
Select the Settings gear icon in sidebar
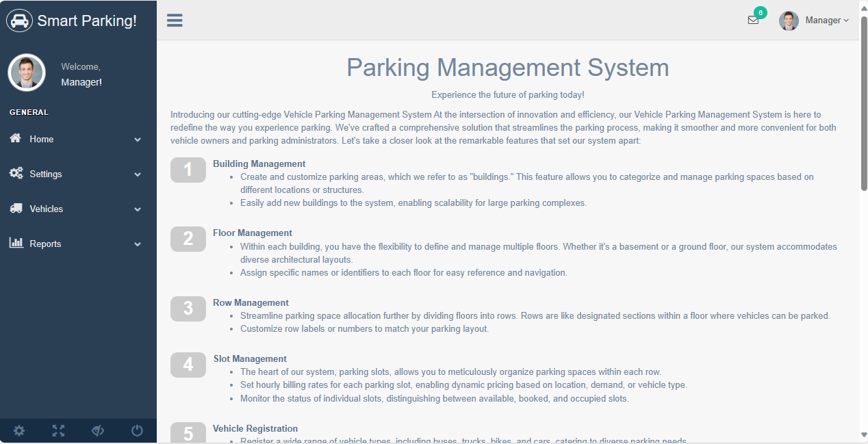[16, 173]
